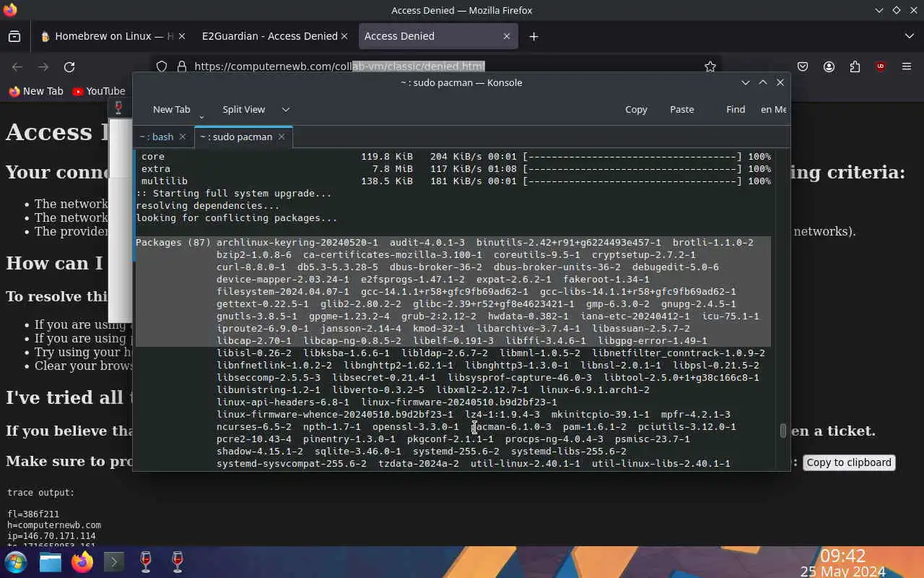Open the YouTube bookmark
This screenshot has width=924, height=578.
coord(99,91)
